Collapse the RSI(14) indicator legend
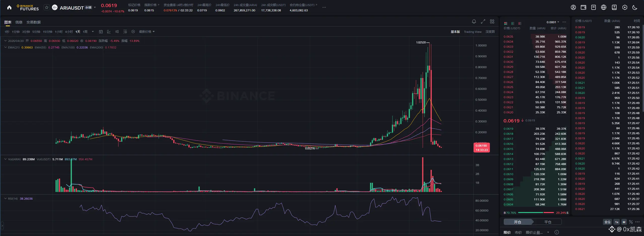The image size is (644, 236). 6,199
